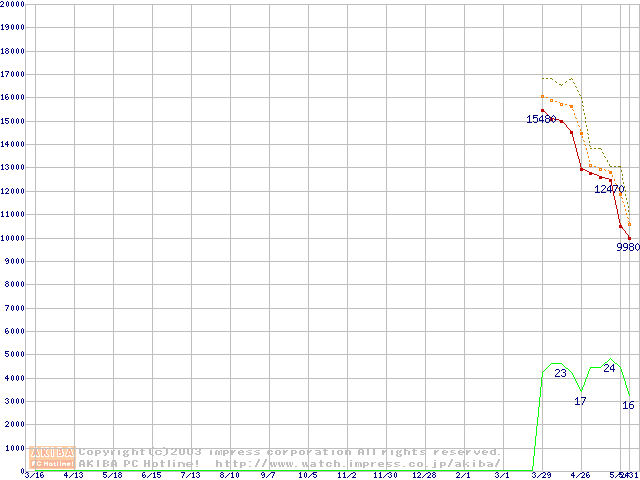Pick the 12/28 date on the x-axis
This screenshot has height=480, width=640.
point(424,476)
